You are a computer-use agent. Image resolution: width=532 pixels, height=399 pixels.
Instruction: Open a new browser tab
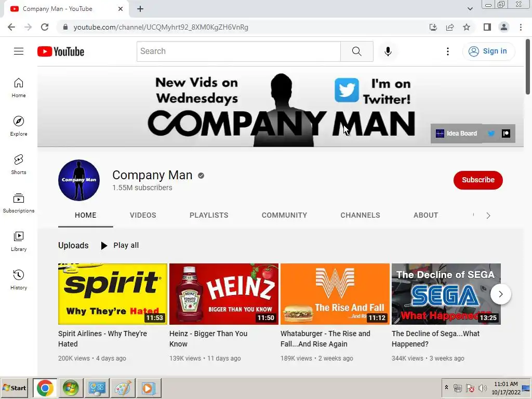click(140, 9)
